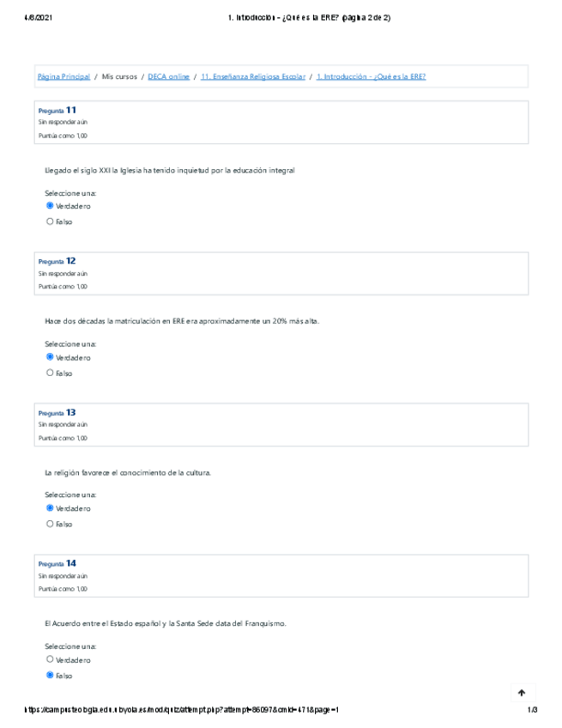The width and height of the screenshot is (562, 728).
Task: Select Falso for Pregunta 11
Action: (x=50, y=221)
